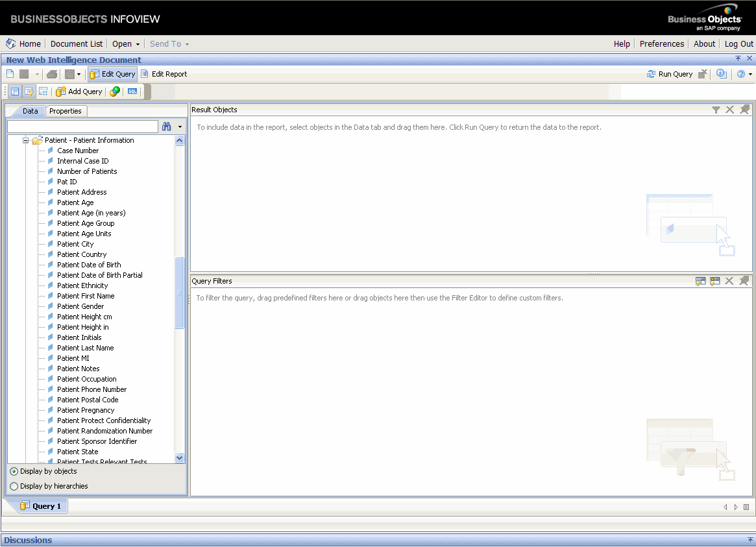Screen dimensions: 756x547
Task: Select Patient Gender object
Action: pyautogui.click(x=80, y=306)
